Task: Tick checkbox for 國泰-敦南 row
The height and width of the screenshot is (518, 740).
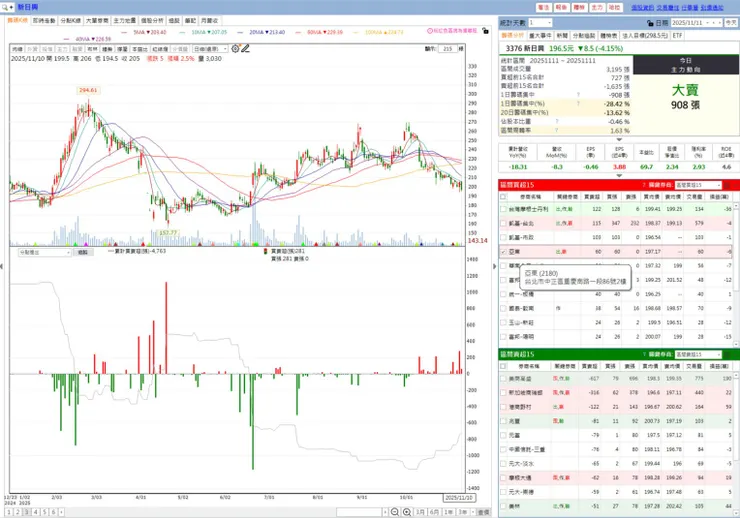Action: tap(504, 309)
